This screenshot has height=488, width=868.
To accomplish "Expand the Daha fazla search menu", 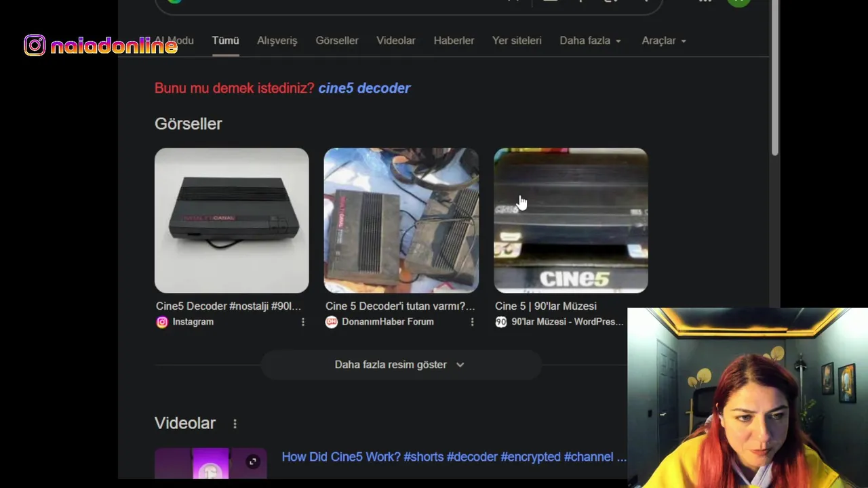I will point(590,41).
